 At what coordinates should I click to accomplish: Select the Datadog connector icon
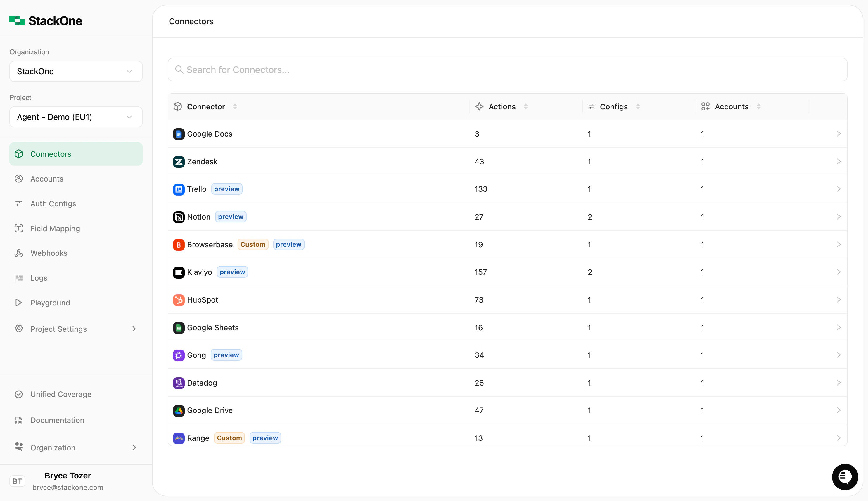[x=179, y=383]
